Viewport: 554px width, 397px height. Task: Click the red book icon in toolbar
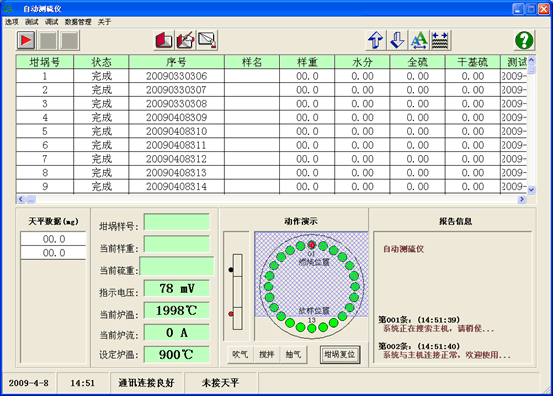pos(164,40)
